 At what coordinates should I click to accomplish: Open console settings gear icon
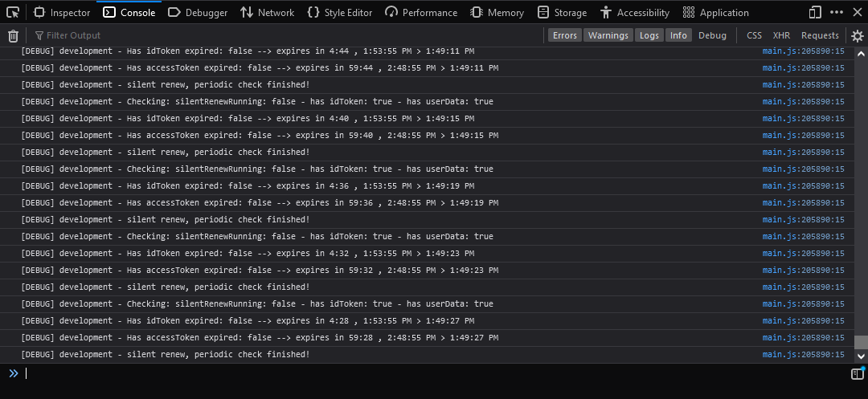click(x=857, y=36)
